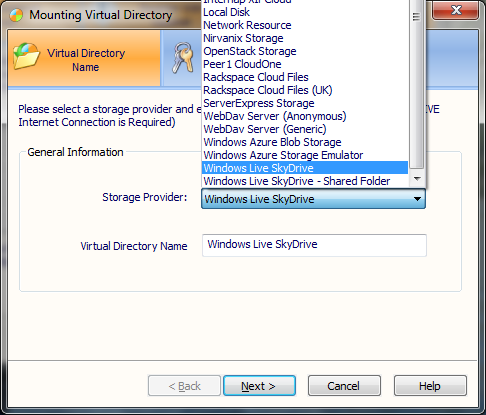
Task: Click the provider list scrollbar thumb
Action: pos(416,84)
